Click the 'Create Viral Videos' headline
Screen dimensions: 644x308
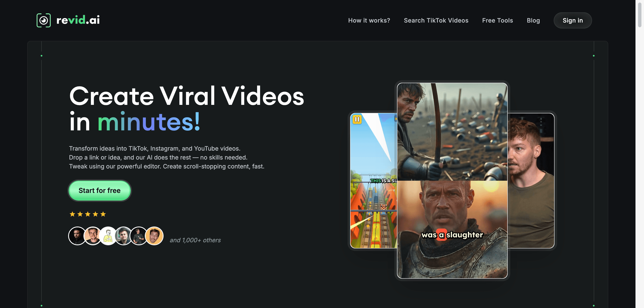[187, 96]
